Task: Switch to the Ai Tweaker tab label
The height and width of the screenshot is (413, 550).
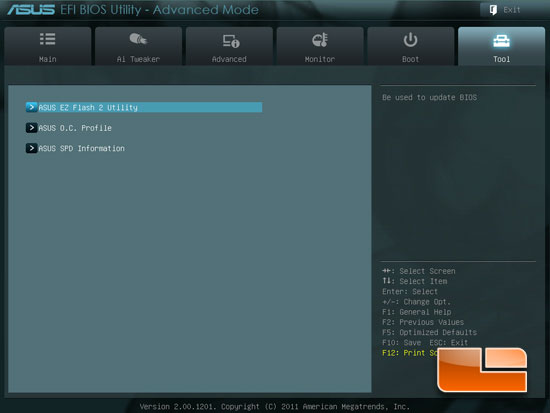Action: pyautogui.click(x=138, y=59)
